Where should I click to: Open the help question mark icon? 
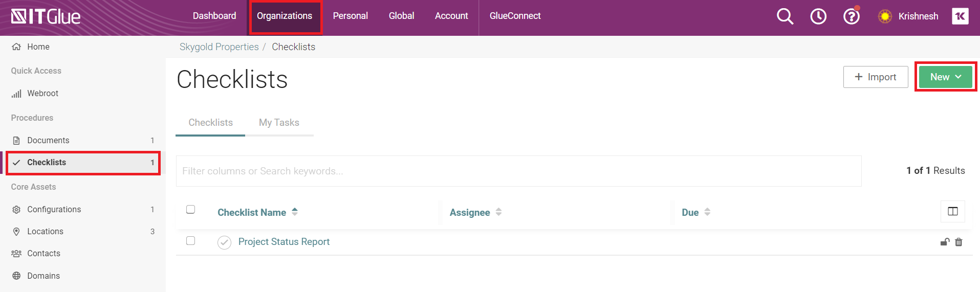[851, 16]
